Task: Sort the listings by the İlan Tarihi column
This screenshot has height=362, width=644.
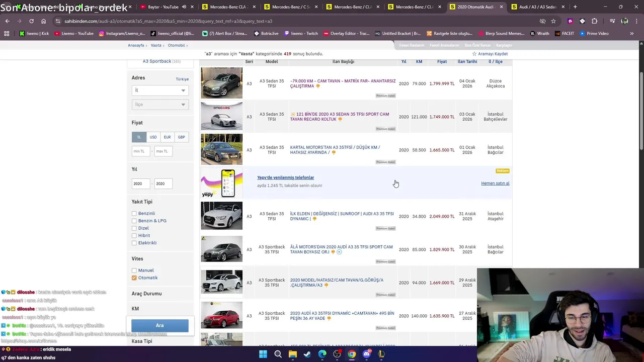Action: click(467, 61)
